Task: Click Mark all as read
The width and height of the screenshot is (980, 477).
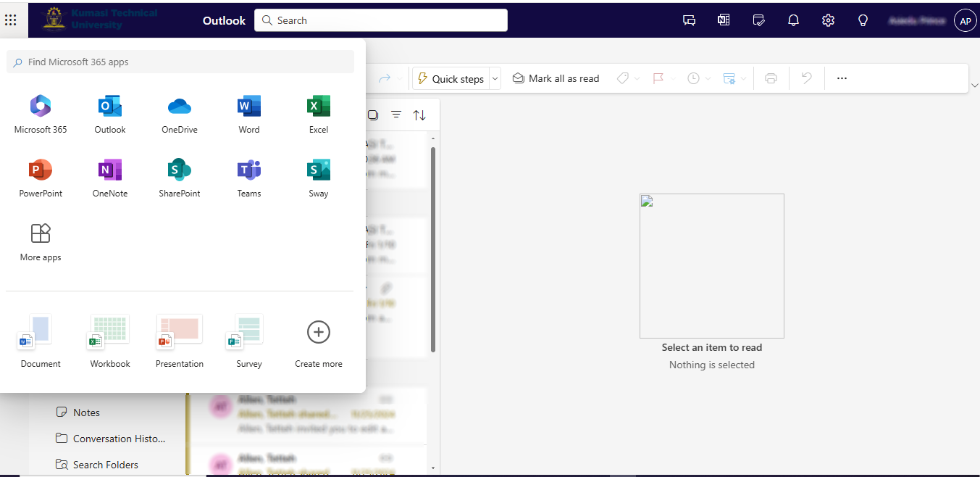Action: pos(556,78)
